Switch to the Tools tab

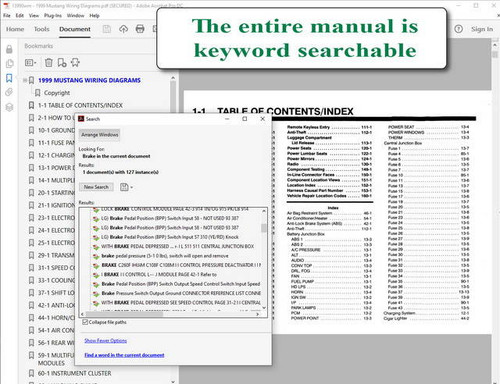[x=42, y=29]
